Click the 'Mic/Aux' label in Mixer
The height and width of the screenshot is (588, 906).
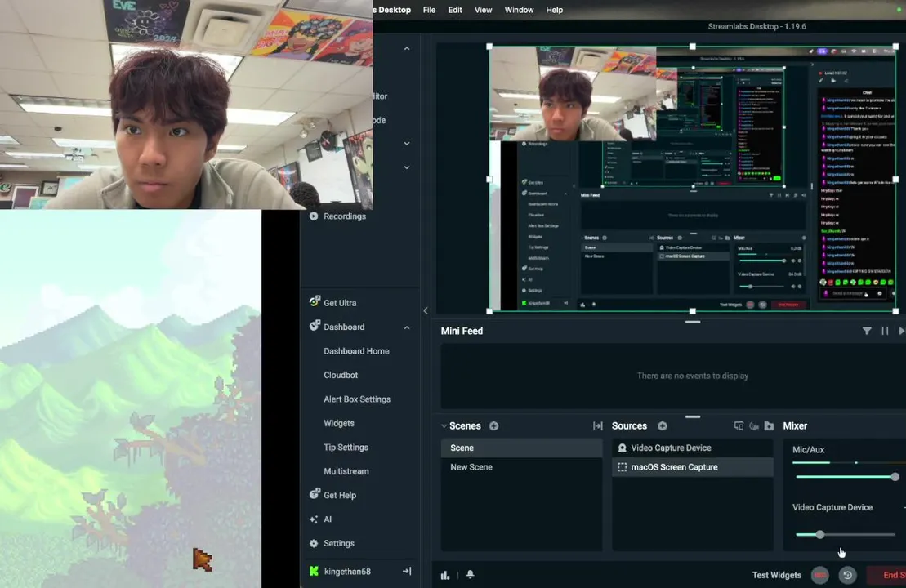808,449
